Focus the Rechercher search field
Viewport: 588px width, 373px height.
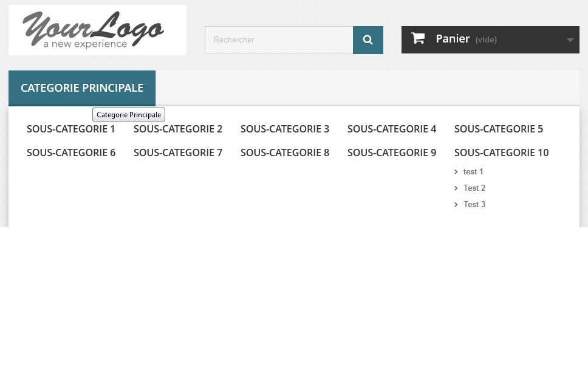(x=279, y=39)
